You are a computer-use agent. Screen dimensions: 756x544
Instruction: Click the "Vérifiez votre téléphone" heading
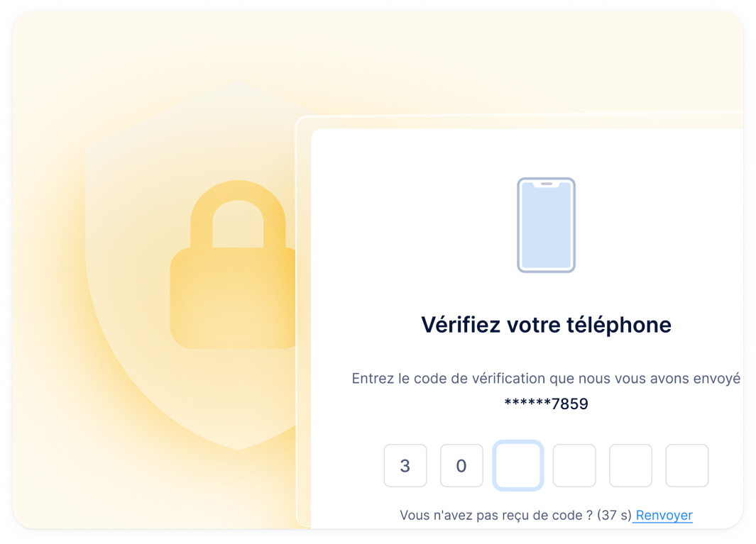pos(546,325)
